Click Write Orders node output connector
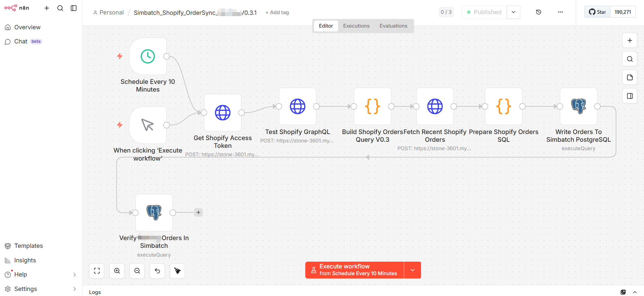 pyautogui.click(x=597, y=106)
